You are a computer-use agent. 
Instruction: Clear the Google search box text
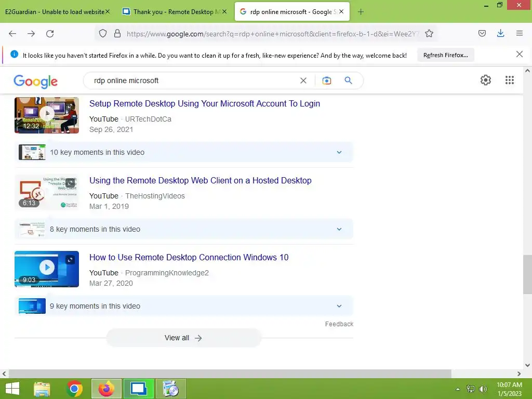(303, 81)
